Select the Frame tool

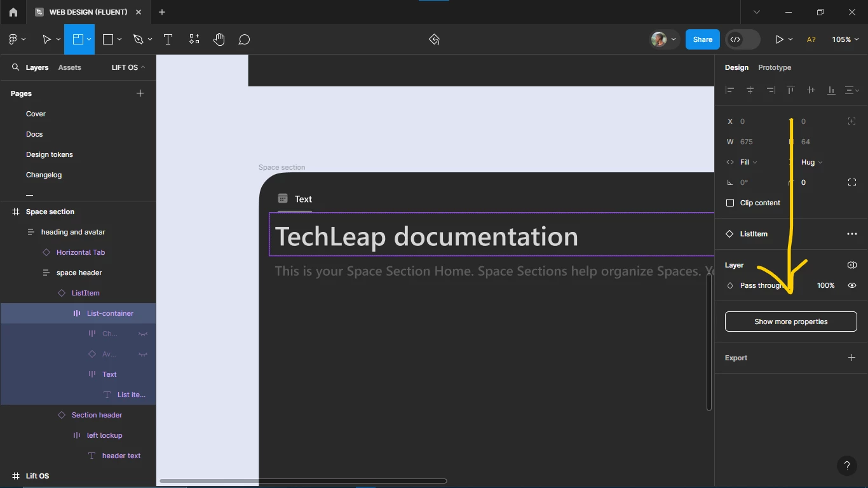pyautogui.click(x=78, y=39)
